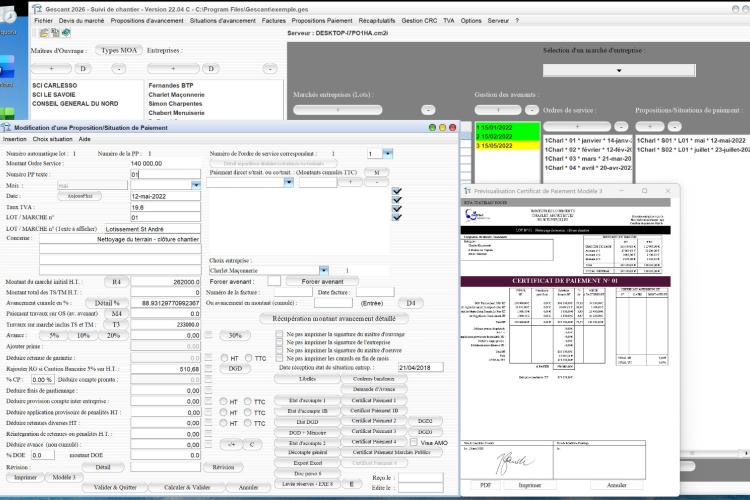Select HT radio on Déduire retenue de garantie row
Image resolution: width=750 pixels, height=500 pixels.
pos(224,358)
